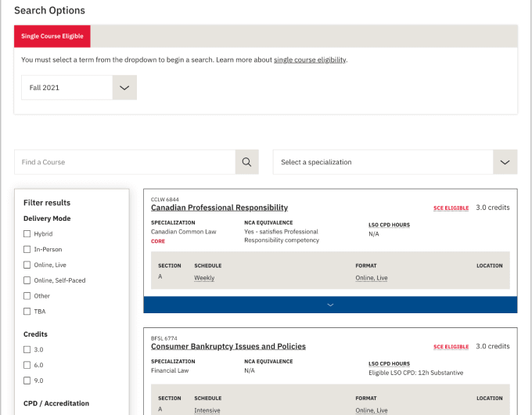Viewport: 532px width, 415px height.
Task: Filter by 6.0 credits checkbox
Action: (x=27, y=365)
